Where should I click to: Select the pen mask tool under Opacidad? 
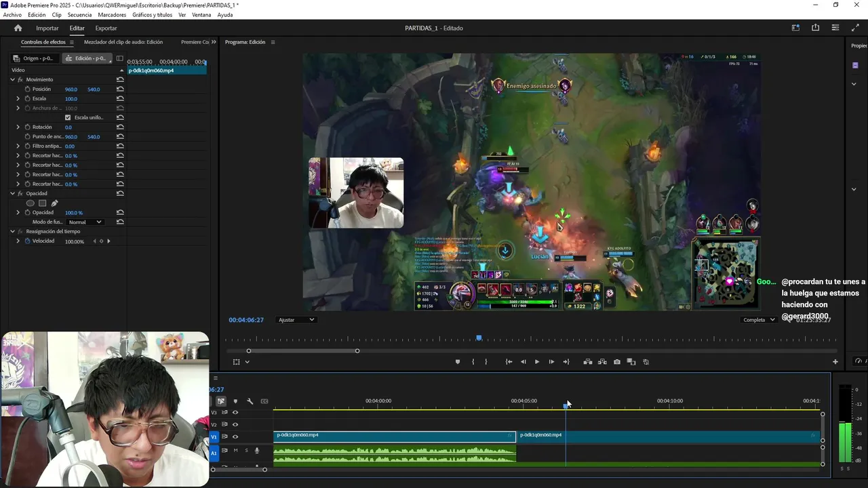point(54,203)
